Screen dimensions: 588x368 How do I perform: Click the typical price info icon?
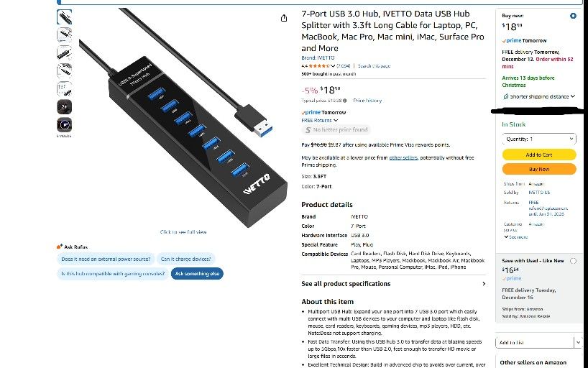pyautogui.click(x=344, y=101)
